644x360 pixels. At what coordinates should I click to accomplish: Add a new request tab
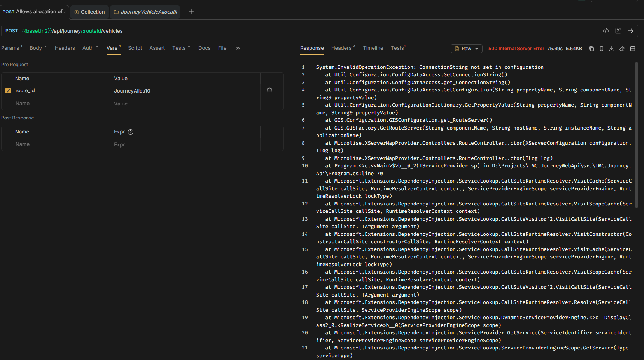click(x=191, y=12)
